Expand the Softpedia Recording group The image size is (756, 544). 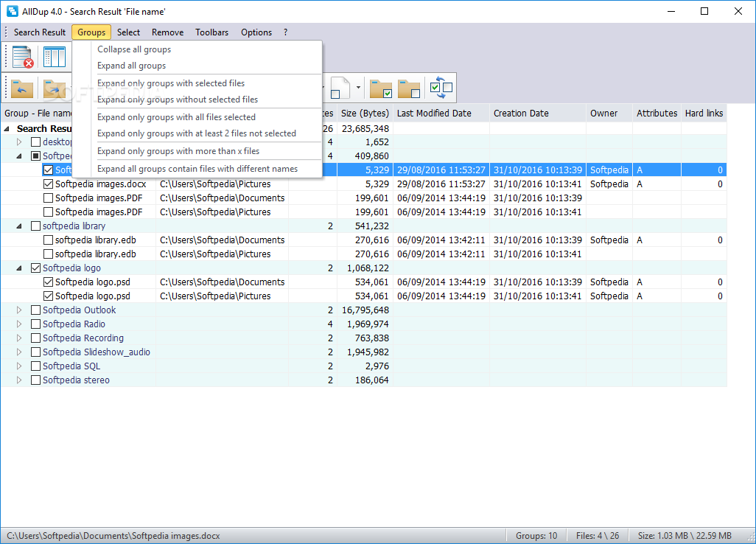point(19,338)
